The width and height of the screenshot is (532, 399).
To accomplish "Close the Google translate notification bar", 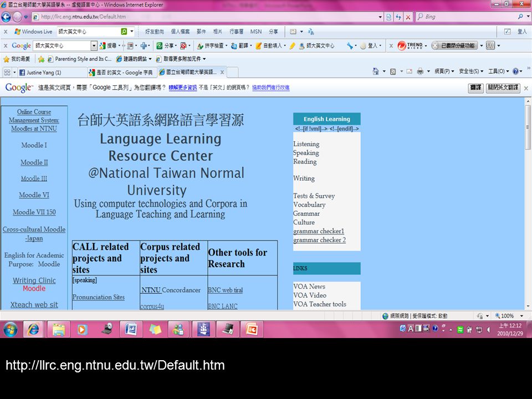I will (x=526, y=88).
